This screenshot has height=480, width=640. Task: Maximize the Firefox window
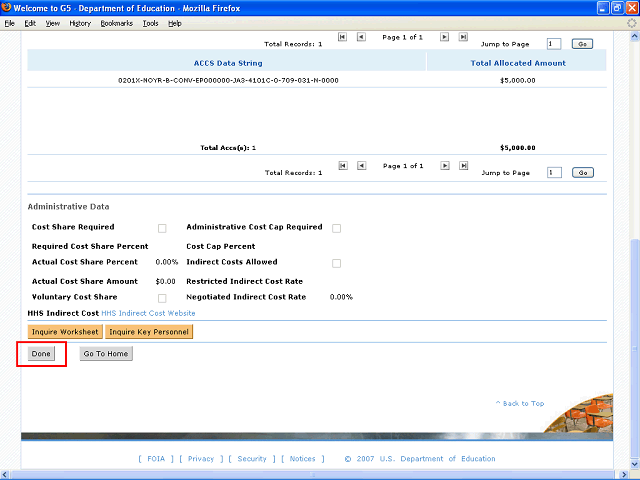point(618,8)
